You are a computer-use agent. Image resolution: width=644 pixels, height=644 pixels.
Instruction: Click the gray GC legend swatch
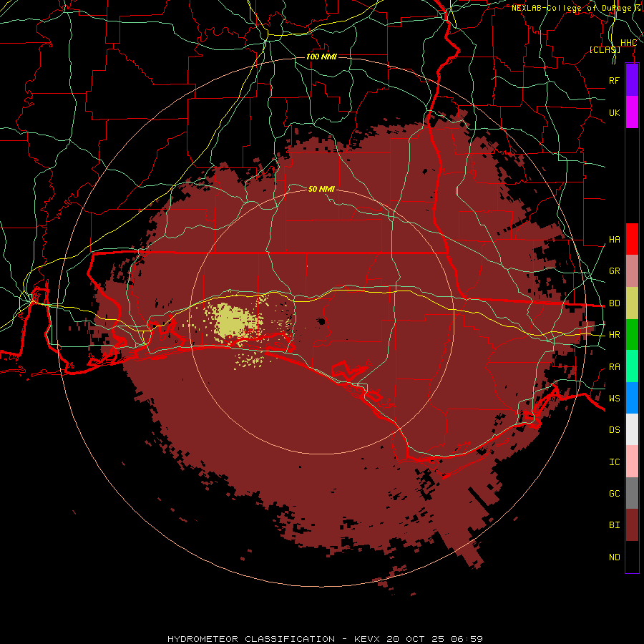tap(632, 493)
